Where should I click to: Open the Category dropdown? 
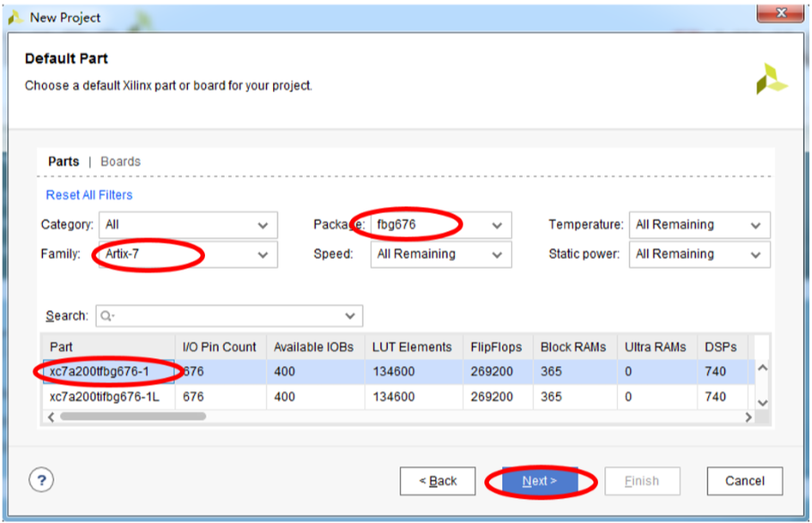[186, 225]
